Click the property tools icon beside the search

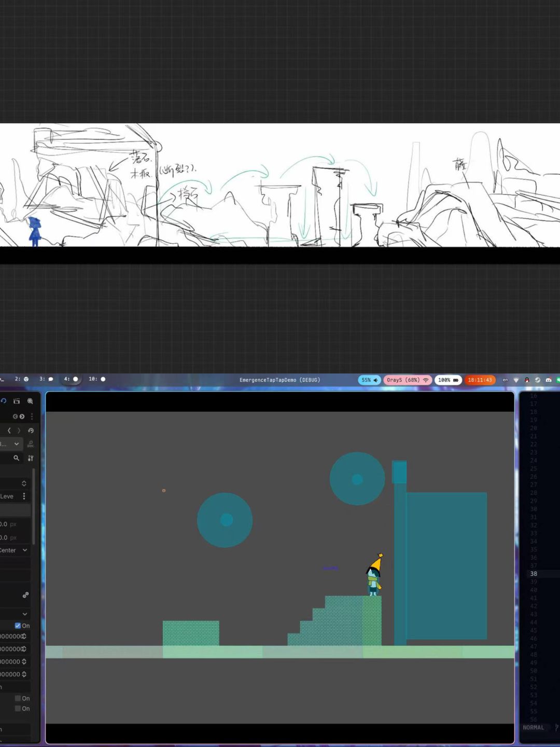point(31,458)
